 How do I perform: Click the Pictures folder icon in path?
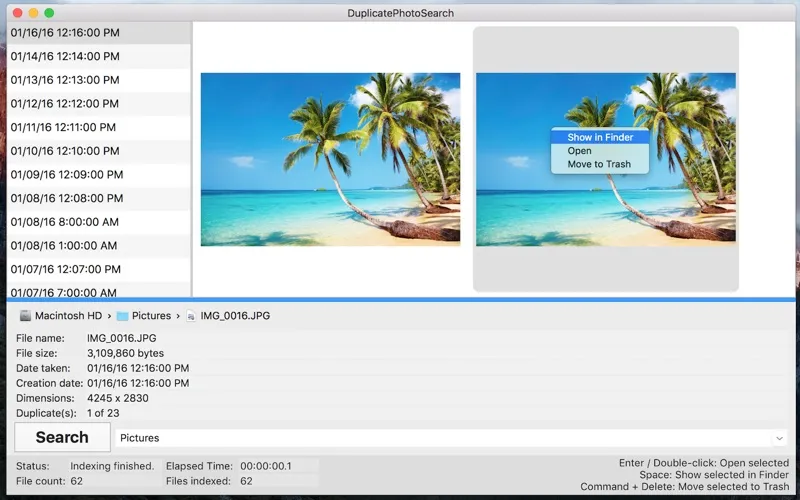(122, 316)
